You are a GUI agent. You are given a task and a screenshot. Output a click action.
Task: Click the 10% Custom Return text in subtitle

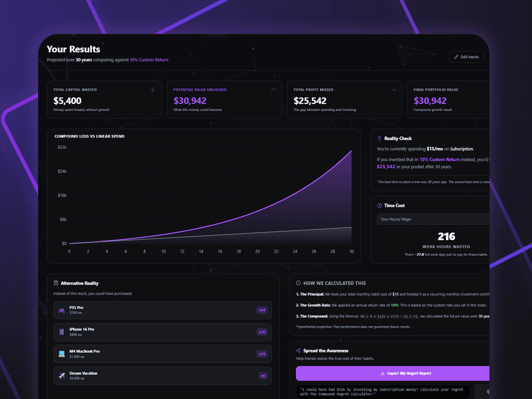click(149, 60)
